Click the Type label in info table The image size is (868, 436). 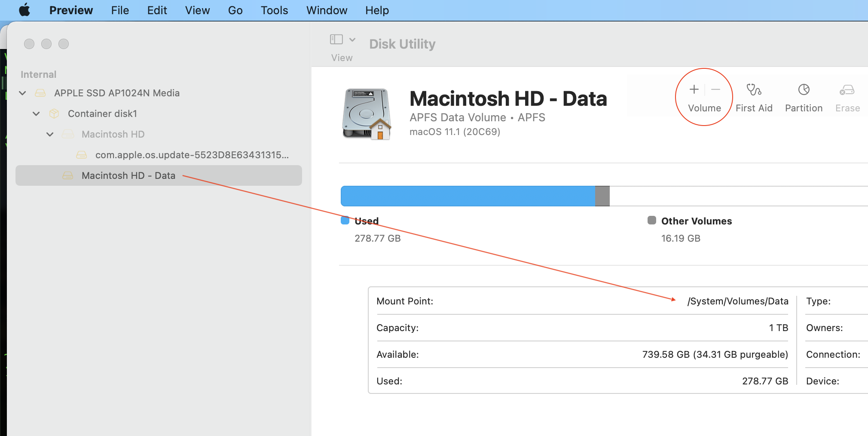point(818,301)
